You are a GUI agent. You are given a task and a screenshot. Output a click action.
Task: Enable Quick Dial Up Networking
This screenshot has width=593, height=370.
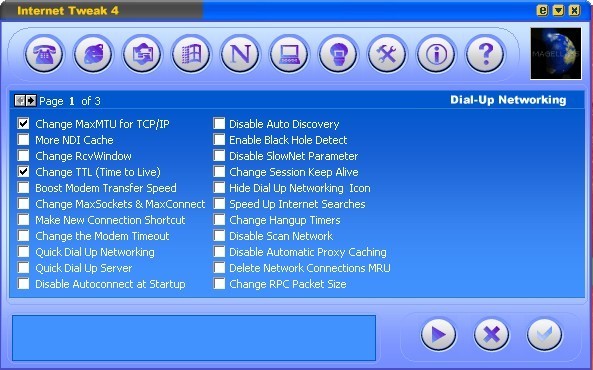23,252
